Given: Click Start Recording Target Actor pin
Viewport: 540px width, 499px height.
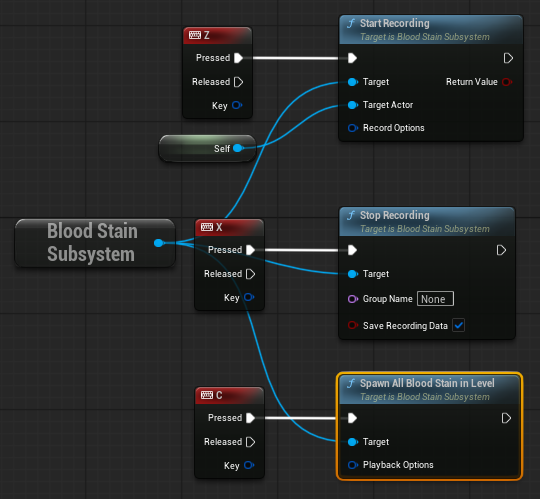Looking at the screenshot, I should pyautogui.click(x=353, y=105).
